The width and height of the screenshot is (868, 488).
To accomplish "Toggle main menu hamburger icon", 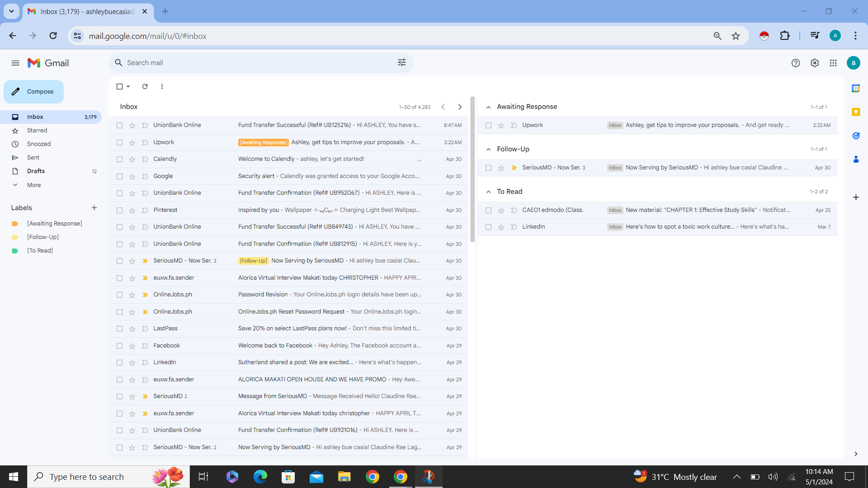I will [15, 63].
